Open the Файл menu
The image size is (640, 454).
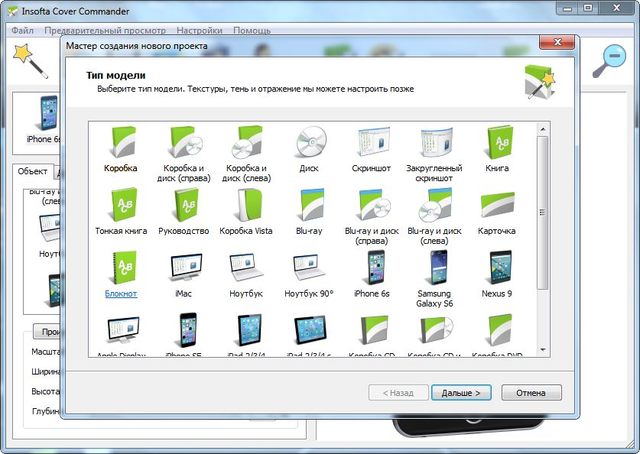tap(22, 31)
